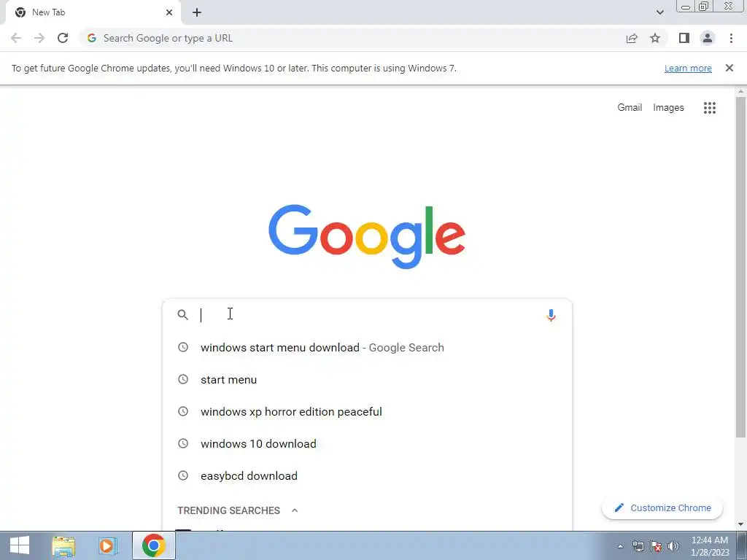
Task: Open Gmail link
Action: pyautogui.click(x=630, y=108)
